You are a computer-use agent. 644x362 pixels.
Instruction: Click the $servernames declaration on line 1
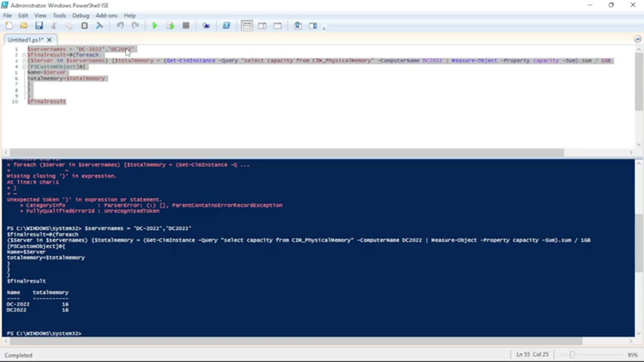(x=80, y=49)
